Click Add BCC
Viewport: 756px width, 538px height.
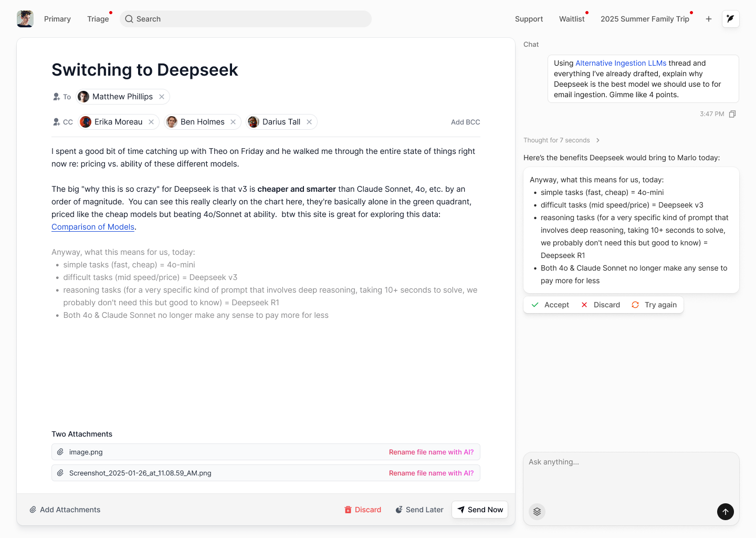coord(466,122)
